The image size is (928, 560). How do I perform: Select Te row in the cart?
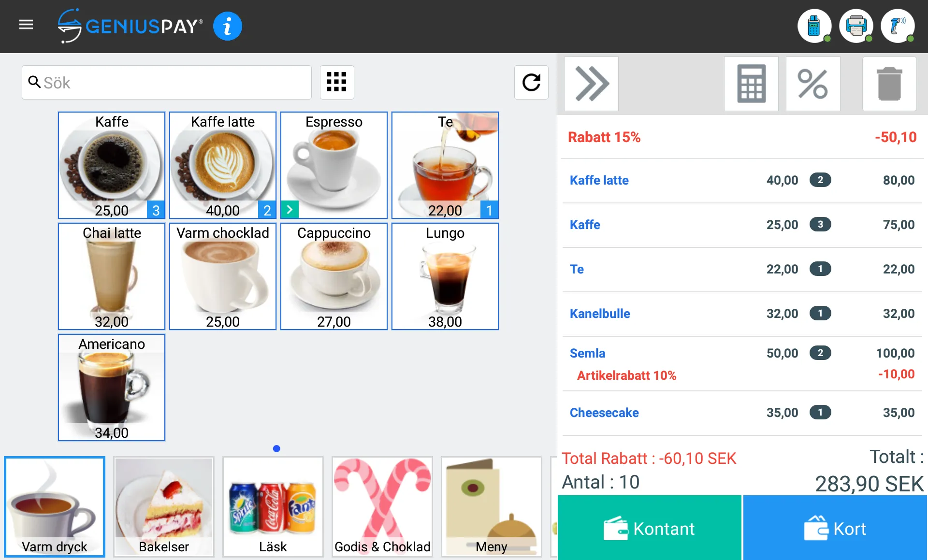[742, 269]
